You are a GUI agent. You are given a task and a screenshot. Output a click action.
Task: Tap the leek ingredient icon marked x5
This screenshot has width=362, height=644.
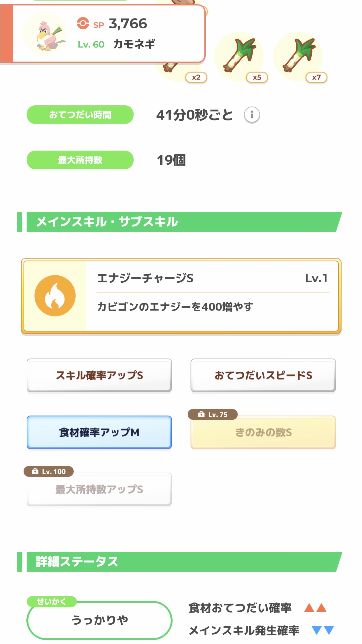(239, 56)
